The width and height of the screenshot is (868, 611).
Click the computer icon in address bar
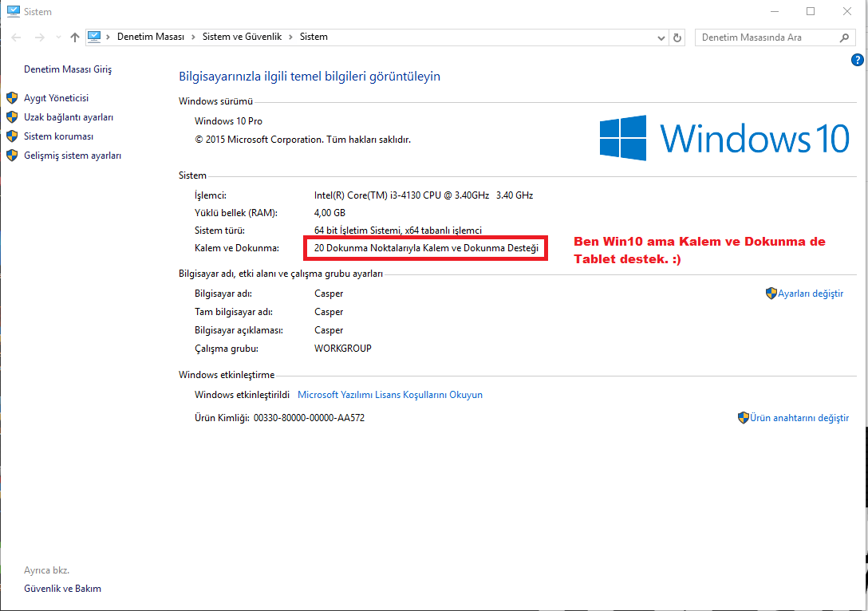(94, 37)
